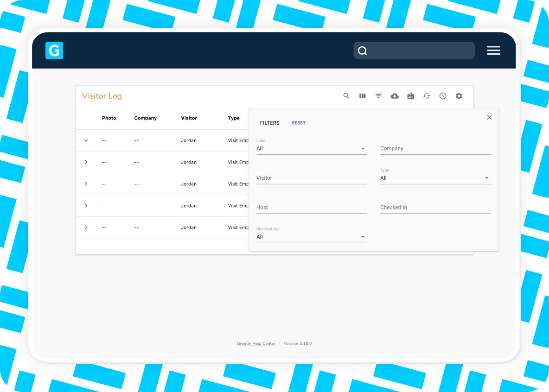Open the hamburger menu at top right
This screenshot has width=549, height=392.
493,50
